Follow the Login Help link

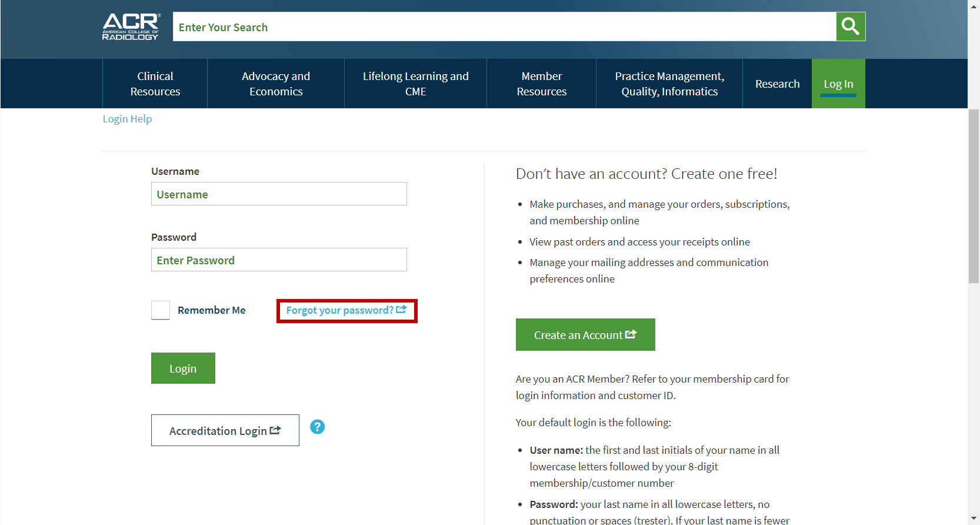pyautogui.click(x=127, y=119)
